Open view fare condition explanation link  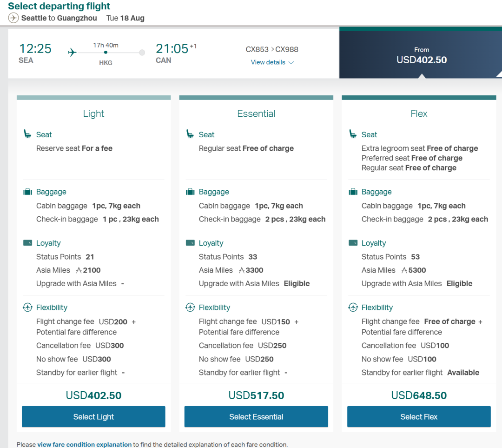point(85,444)
